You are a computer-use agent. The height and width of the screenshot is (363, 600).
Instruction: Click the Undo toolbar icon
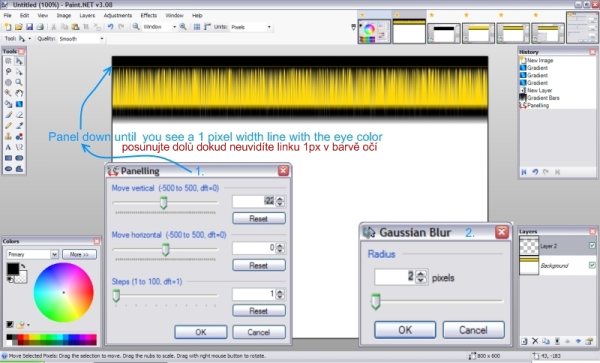tap(111, 27)
